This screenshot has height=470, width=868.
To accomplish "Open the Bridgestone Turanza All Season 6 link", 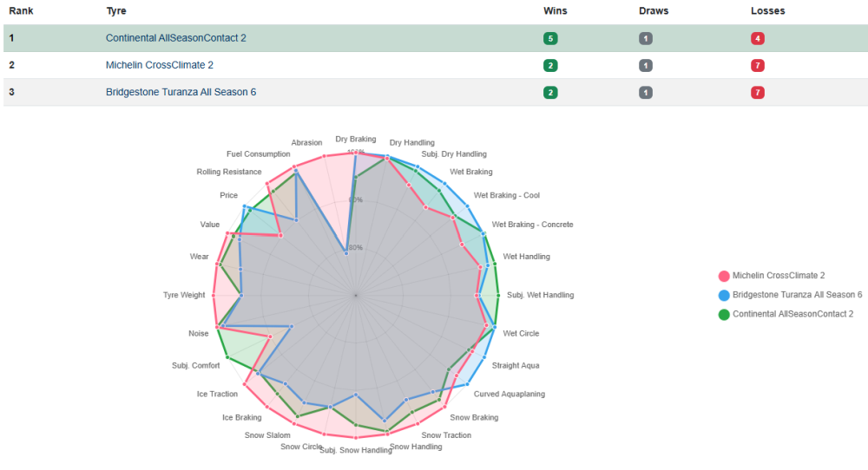I will (181, 92).
